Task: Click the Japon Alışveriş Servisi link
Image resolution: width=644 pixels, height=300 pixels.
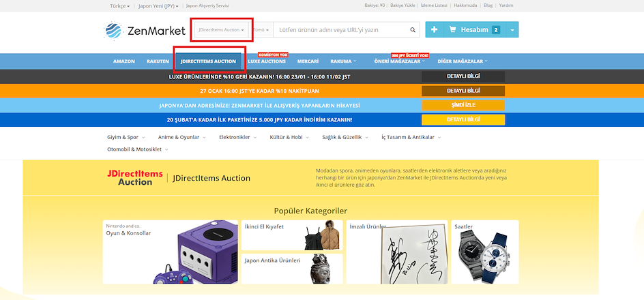Action: pos(207,5)
